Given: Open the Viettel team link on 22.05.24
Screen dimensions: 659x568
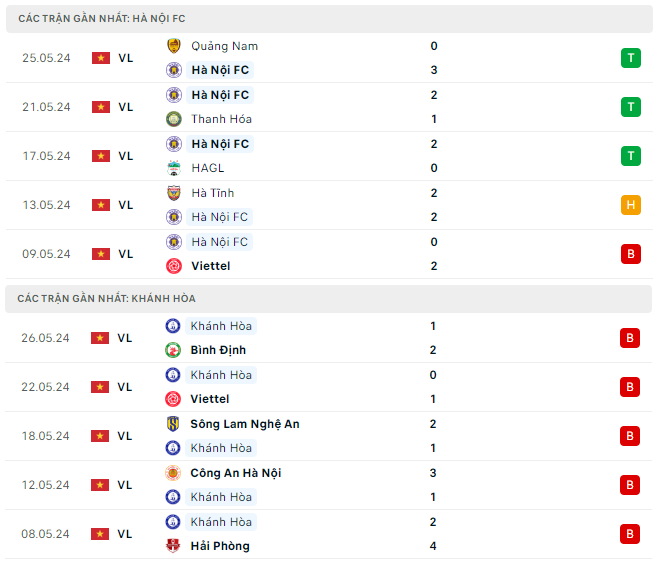Looking at the screenshot, I should pyautogui.click(x=210, y=399).
